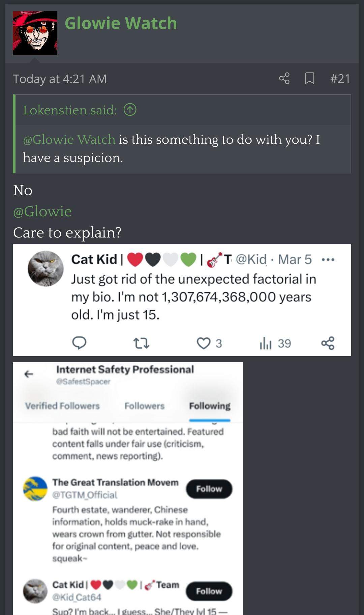Open the #21 post permalink
The width and height of the screenshot is (364, 615).
(340, 79)
